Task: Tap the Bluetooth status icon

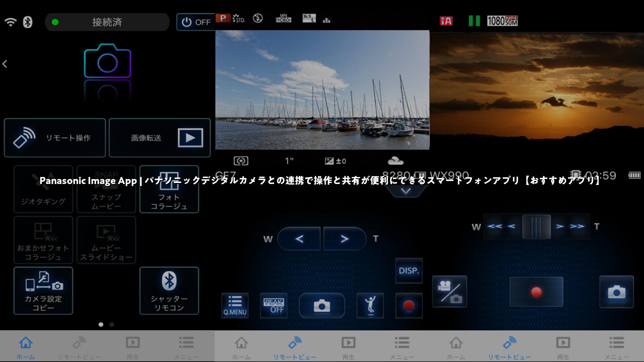Action: coord(28,22)
